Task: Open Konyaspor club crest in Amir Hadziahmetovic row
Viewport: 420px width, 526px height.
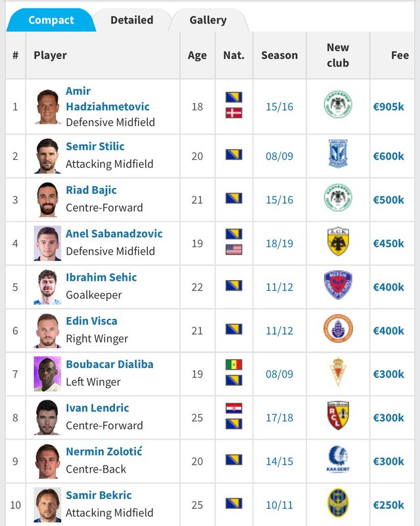Action: 338,105
